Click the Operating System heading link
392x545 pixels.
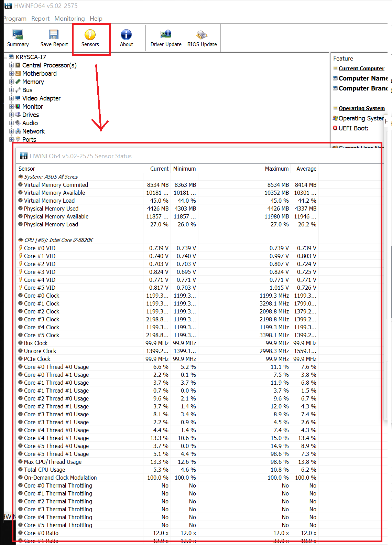pyautogui.click(x=361, y=108)
